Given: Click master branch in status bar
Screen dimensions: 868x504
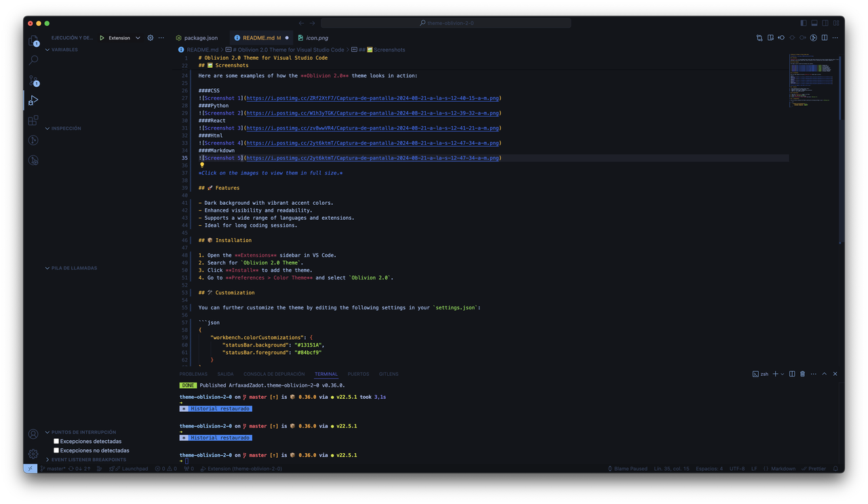Looking at the screenshot, I should [x=53, y=469].
